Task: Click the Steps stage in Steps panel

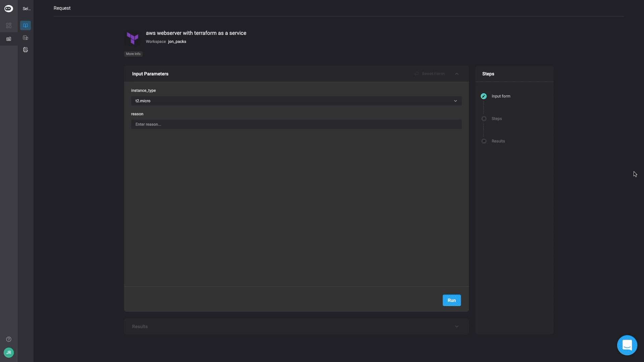Action: [x=496, y=119]
